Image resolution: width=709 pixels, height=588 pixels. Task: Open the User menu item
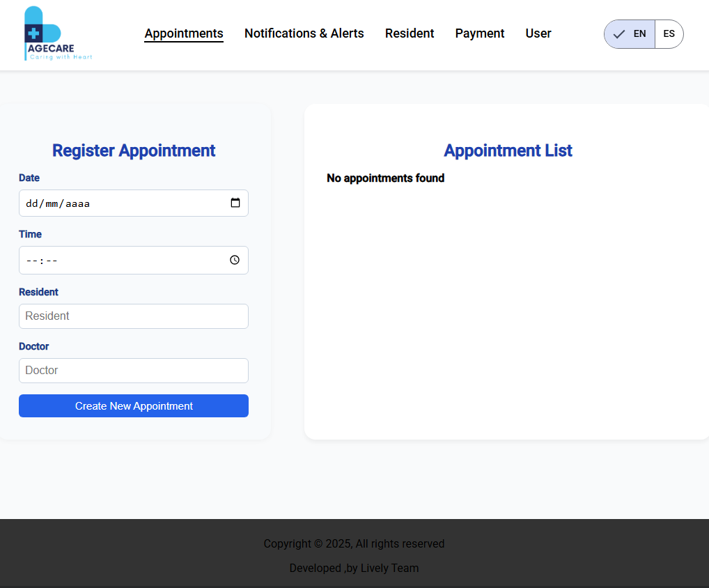click(x=538, y=33)
